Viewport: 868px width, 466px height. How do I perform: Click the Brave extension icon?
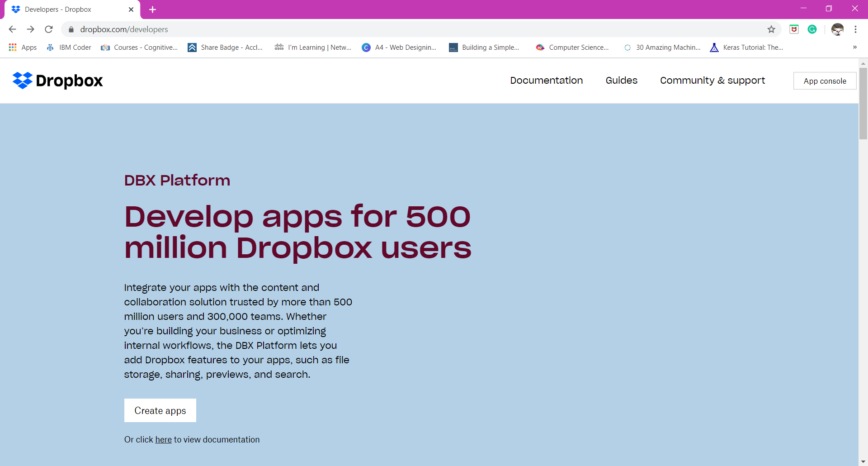click(x=794, y=29)
